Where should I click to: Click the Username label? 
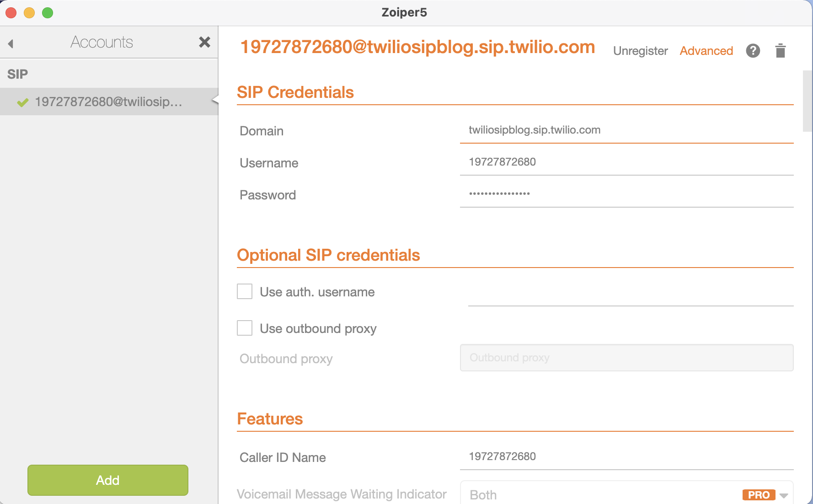coord(269,163)
